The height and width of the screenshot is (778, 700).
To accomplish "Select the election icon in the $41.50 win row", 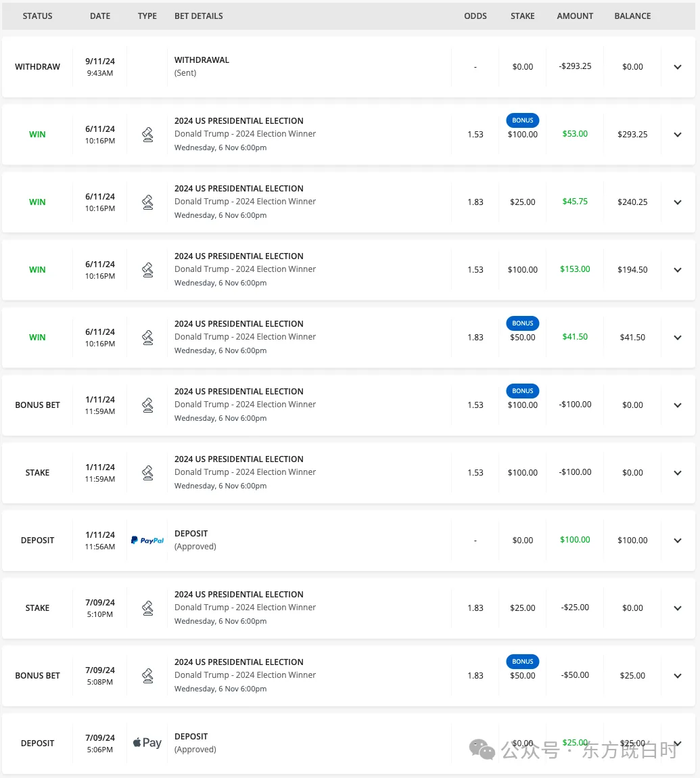I will (147, 338).
